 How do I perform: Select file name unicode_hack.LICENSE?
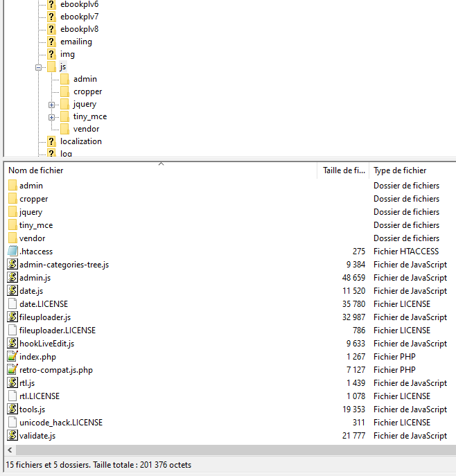61,422
